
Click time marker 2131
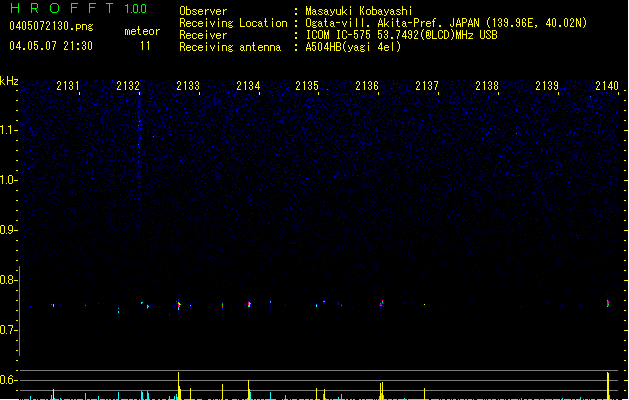point(68,86)
